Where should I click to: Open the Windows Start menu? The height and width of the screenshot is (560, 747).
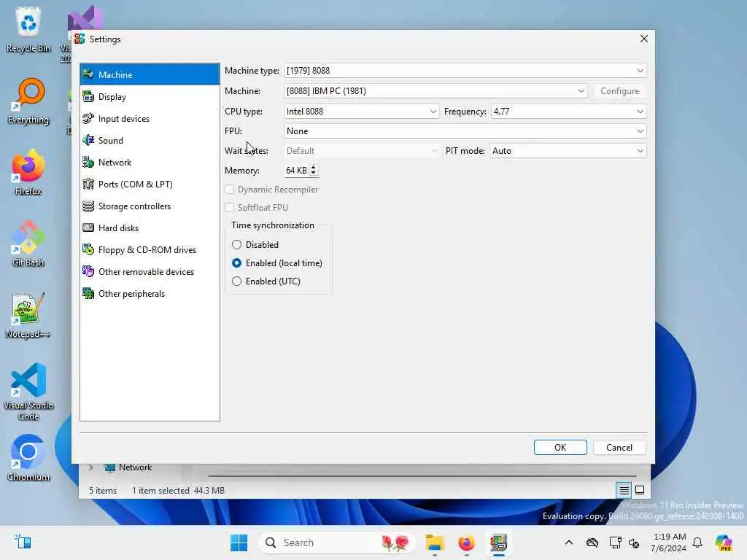(x=239, y=542)
